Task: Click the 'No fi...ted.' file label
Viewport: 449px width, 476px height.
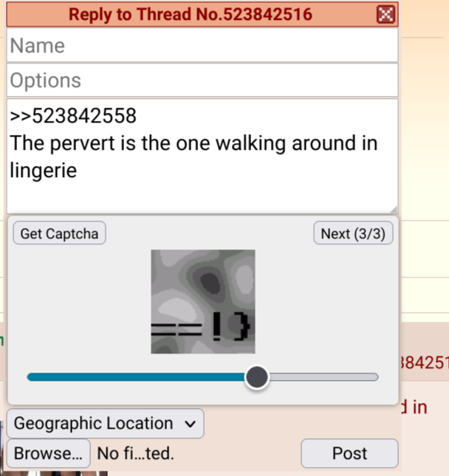Action: 135,453
